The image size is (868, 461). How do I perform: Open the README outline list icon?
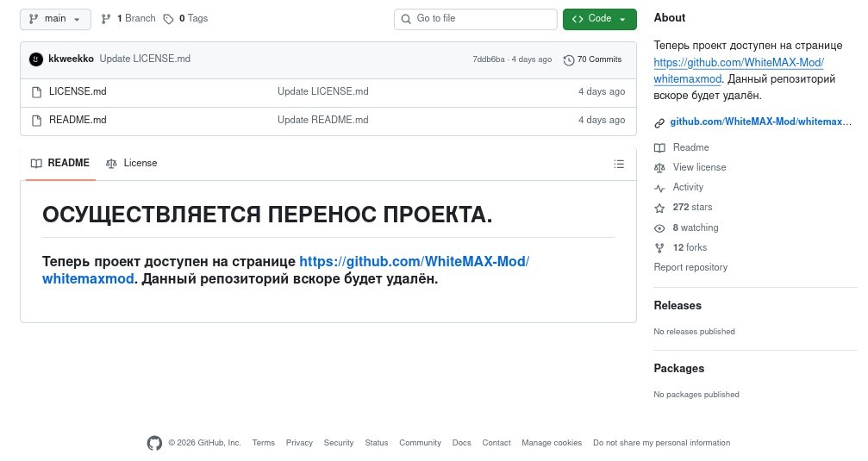pos(619,164)
